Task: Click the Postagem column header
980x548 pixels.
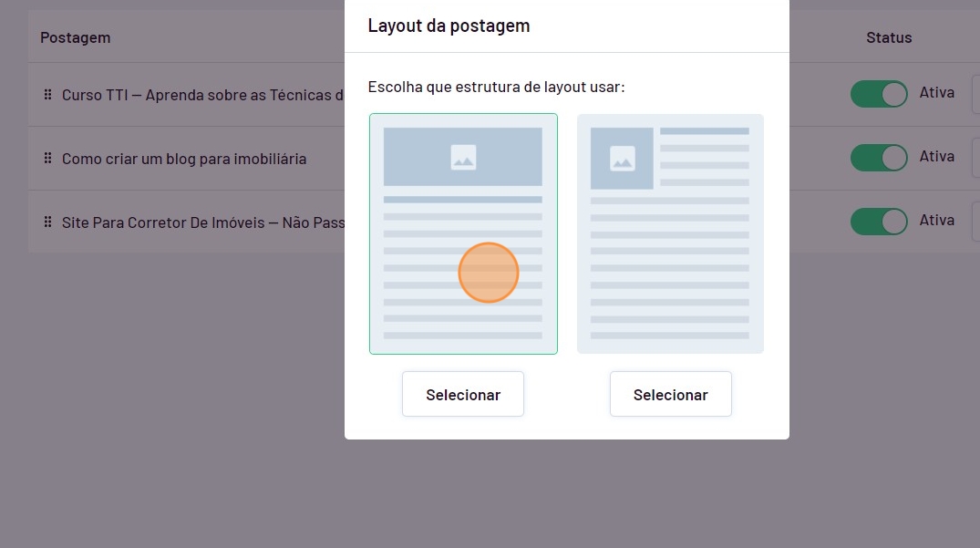Action: pos(75,37)
